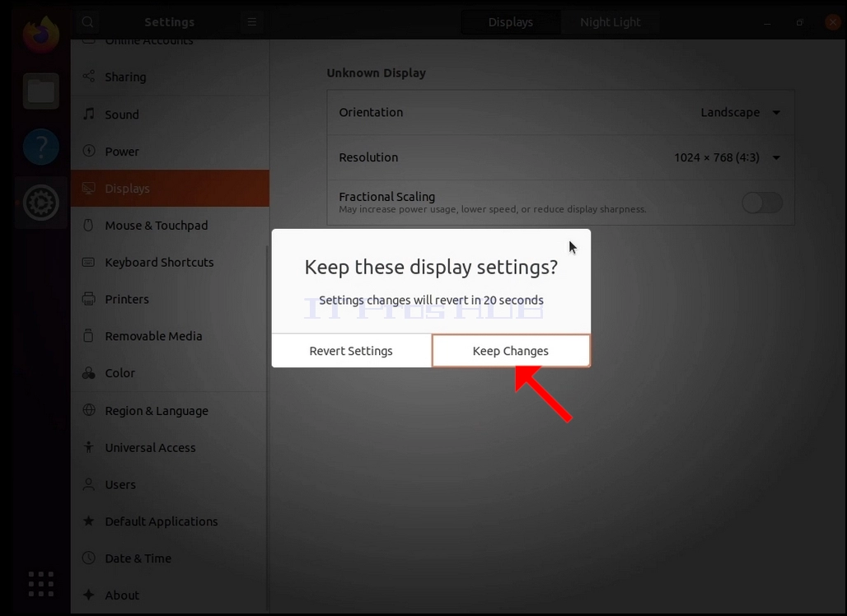Select Users in the sidebar

pos(170,484)
